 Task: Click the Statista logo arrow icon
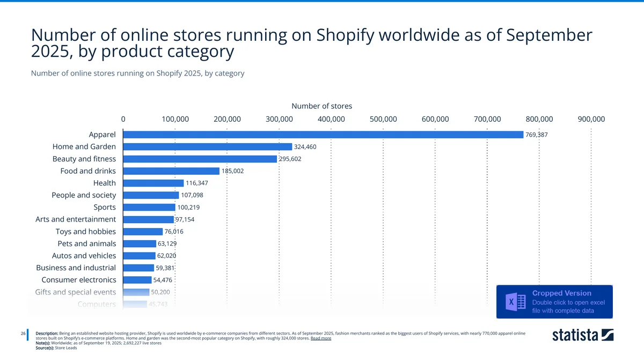608,335
